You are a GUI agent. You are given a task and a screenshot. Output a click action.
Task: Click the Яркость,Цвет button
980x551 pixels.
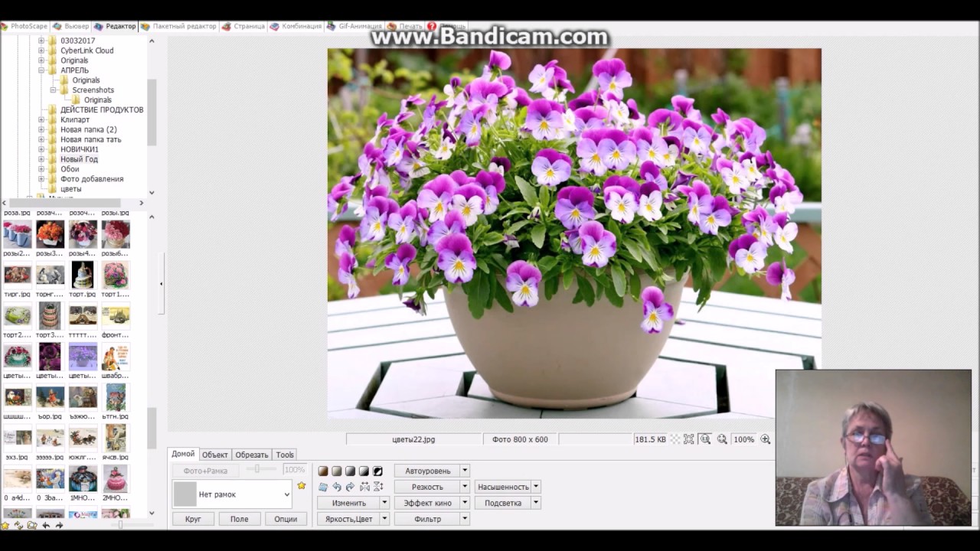[349, 519]
